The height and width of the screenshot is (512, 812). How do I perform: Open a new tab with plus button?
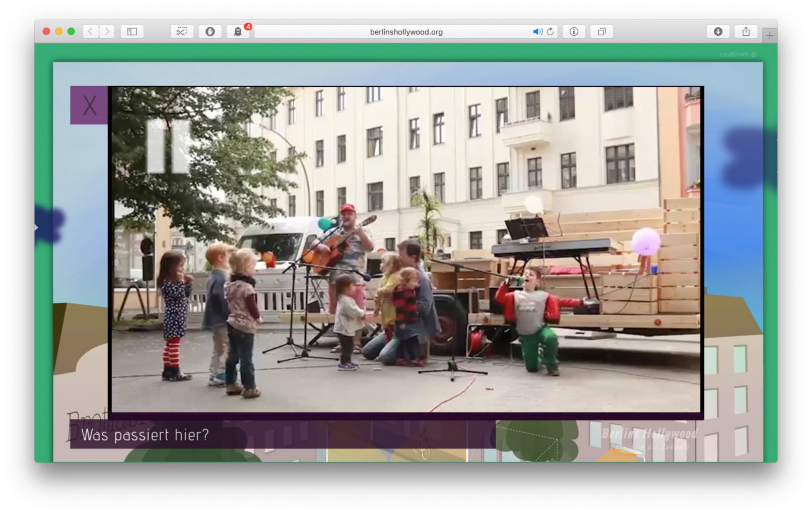769,35
